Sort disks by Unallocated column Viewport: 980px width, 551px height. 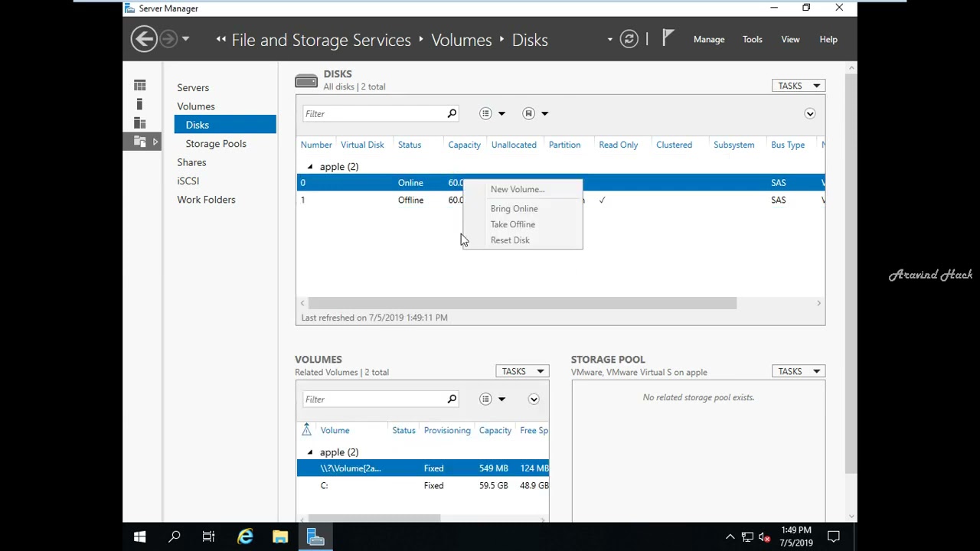[514, 145]
